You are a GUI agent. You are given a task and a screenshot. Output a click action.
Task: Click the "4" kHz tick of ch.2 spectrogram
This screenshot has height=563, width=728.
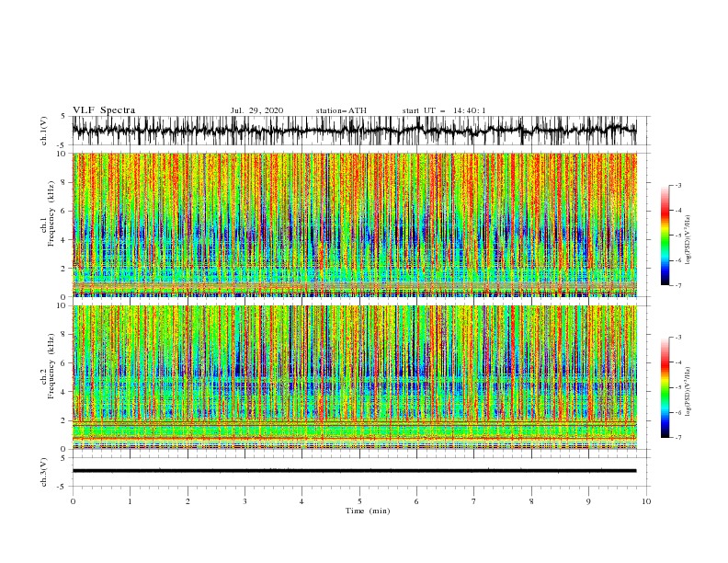click(64, 392)
